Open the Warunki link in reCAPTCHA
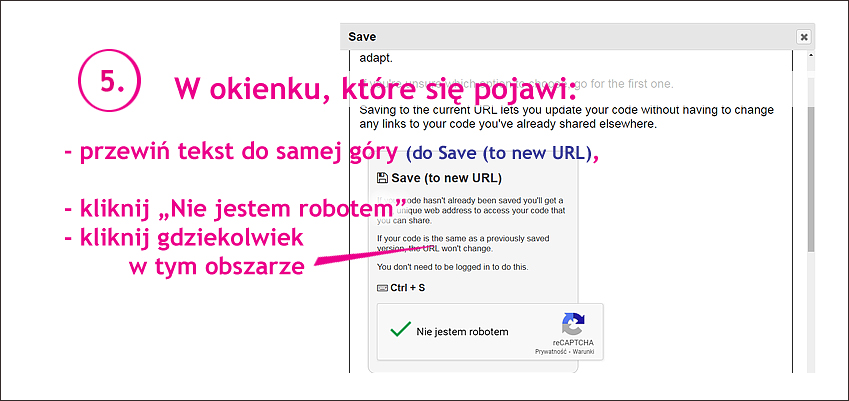Viewport: 849px width, 401px height. point(585,352)
